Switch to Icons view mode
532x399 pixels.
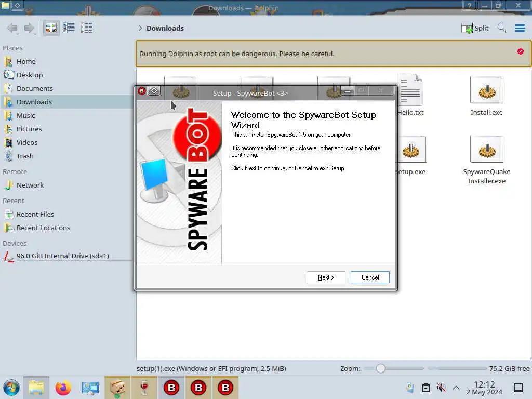click(x=51, y=28)
